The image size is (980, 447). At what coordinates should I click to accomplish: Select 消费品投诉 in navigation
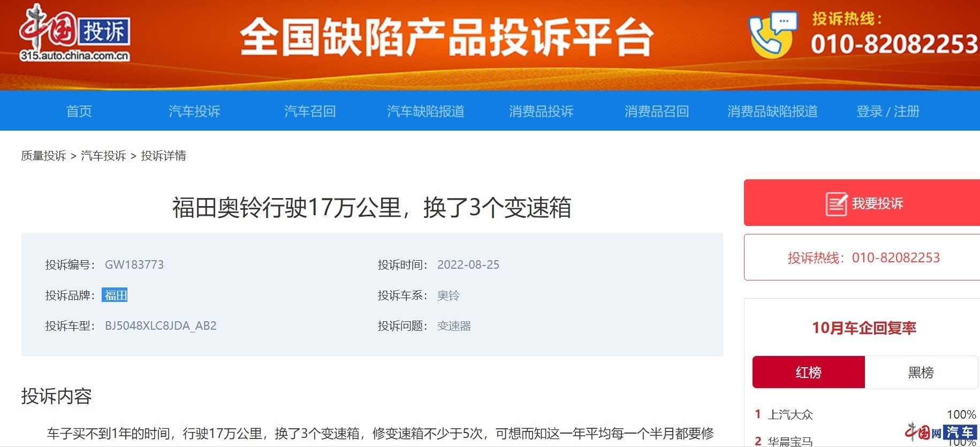coord(541,111)
